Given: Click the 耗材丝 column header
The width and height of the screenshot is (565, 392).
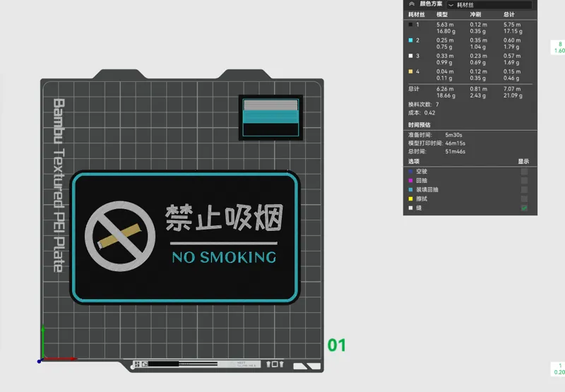Looking at the screenshot, I should [417, 14].
